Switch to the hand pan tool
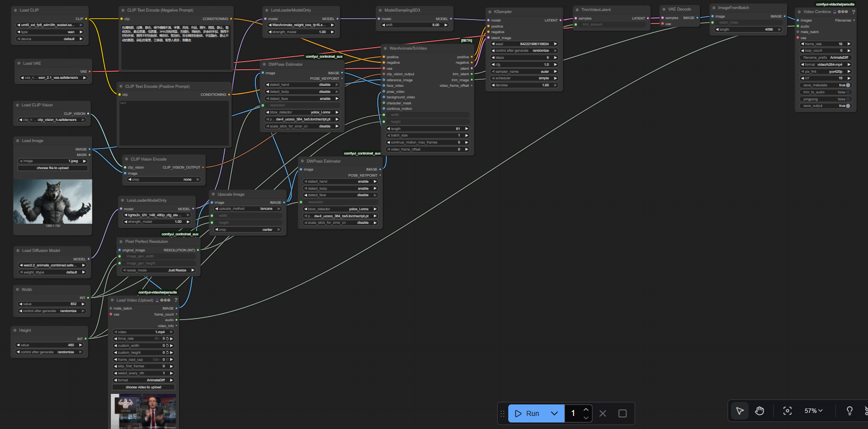This screenshot has width=868, height=429. point(760,411)
